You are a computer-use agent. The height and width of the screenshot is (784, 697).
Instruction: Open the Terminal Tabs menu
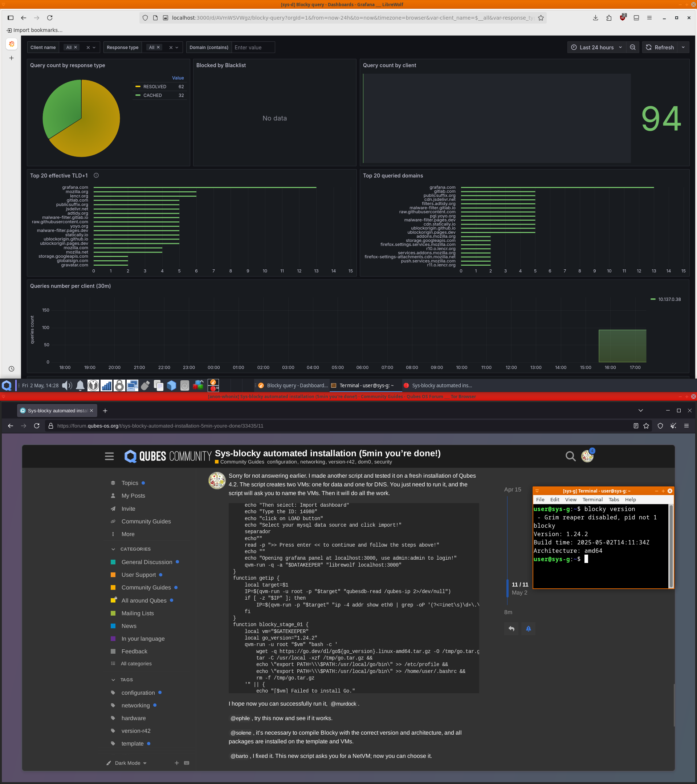point(614,499)
